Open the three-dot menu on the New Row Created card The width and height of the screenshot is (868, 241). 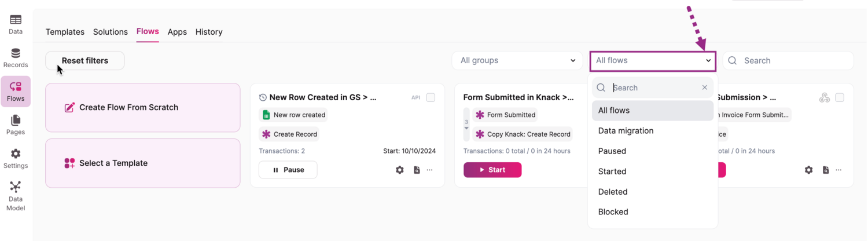(x=430, y=170)
